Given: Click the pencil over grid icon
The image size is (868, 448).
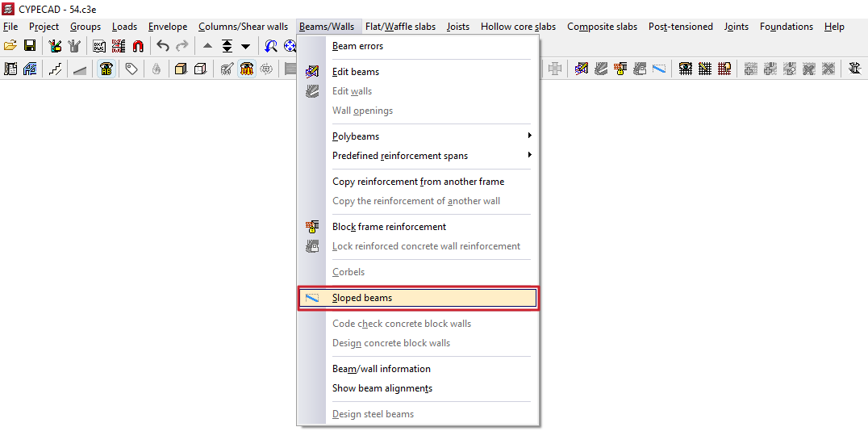Looking at the screenshot, I should pyautogui.click(x=705, y=69).
